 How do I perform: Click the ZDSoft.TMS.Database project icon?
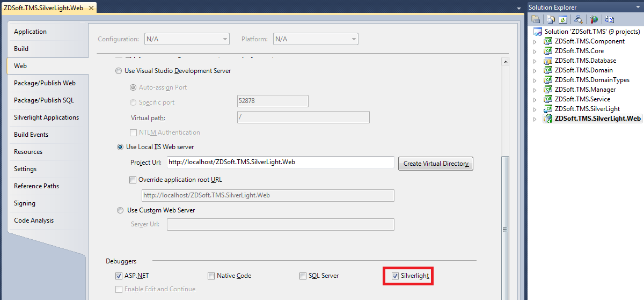(548, 61)
